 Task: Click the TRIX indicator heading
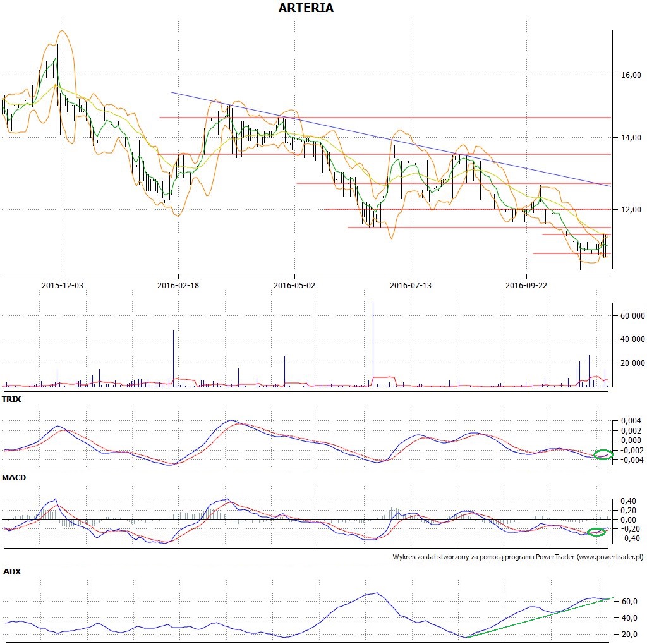pos(11,399)
